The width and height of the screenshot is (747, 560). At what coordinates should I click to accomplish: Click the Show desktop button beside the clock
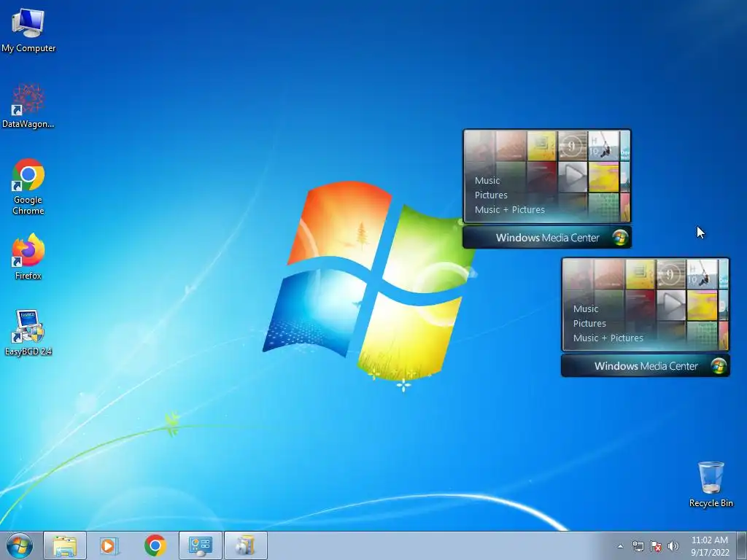click(742, 545)
